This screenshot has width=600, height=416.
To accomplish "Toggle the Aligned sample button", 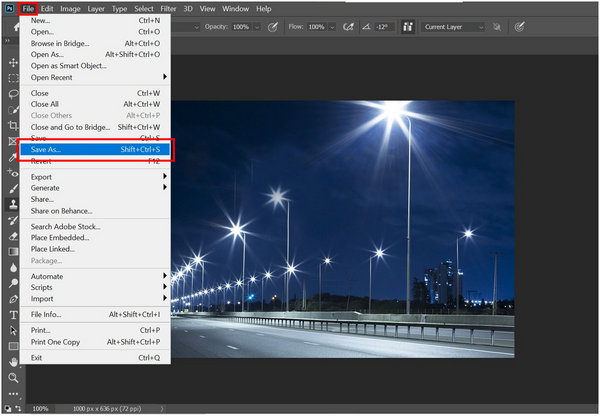I will pyautogui.click(x=408, y=27).
